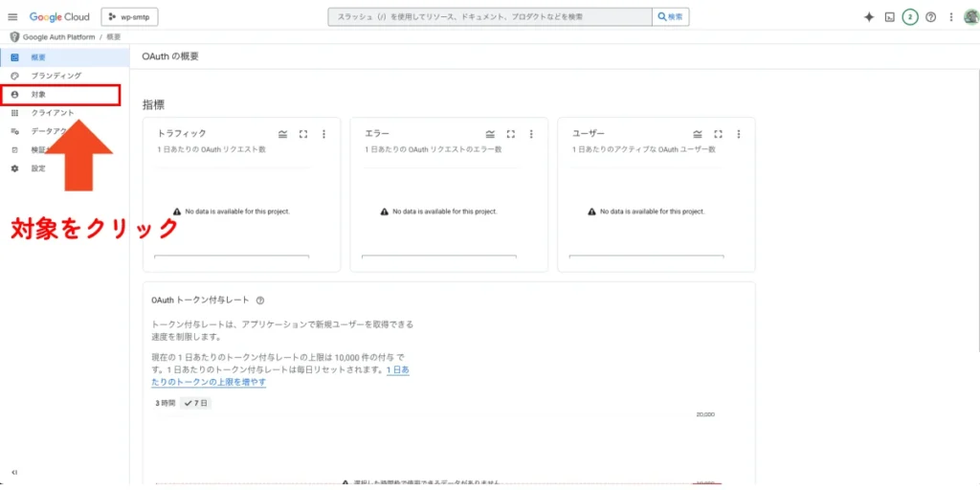Open the notifications badge showing 2

point(910,17)
